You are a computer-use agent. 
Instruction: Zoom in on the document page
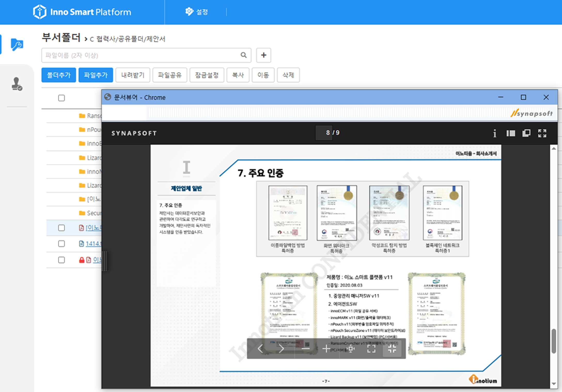[325, 349]
